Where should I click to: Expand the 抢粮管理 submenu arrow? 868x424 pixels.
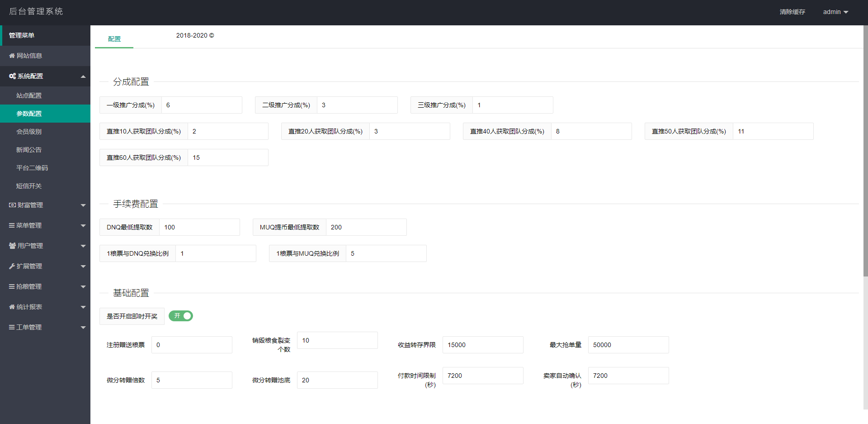click(x=83, y=287)
